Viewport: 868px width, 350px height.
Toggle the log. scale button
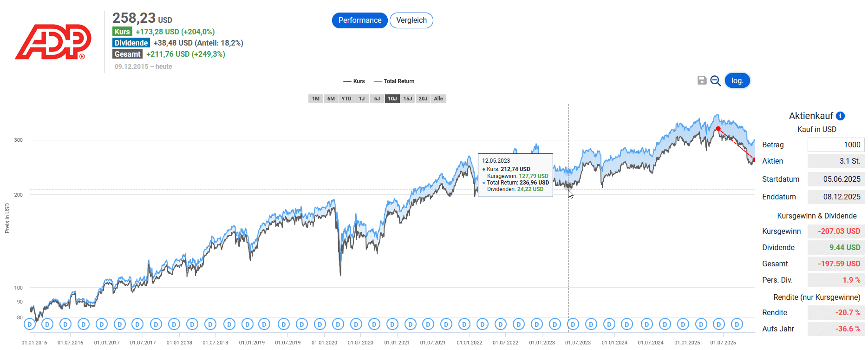coord(737,80)
